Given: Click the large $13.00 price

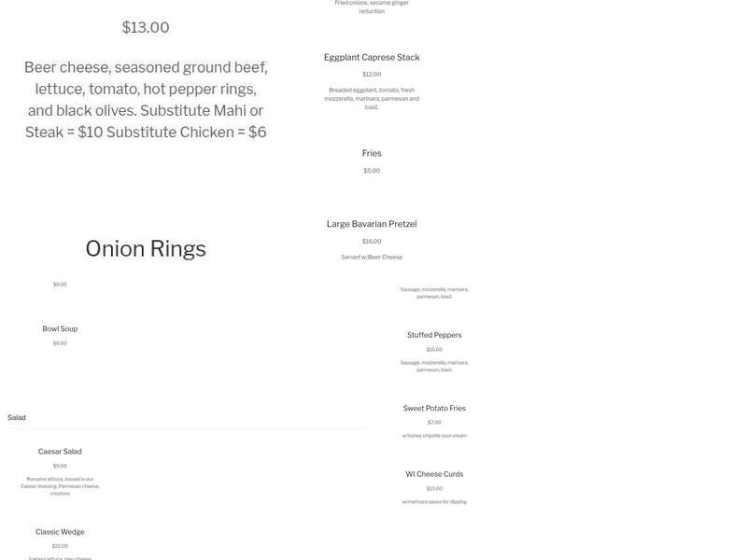Looking at the screenshot, I should tap(146, 28).
